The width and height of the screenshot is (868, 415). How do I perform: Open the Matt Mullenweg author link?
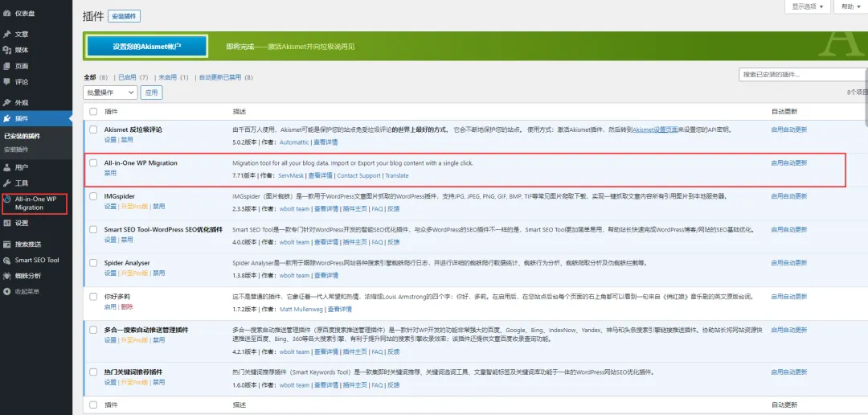tap(301, 309)
